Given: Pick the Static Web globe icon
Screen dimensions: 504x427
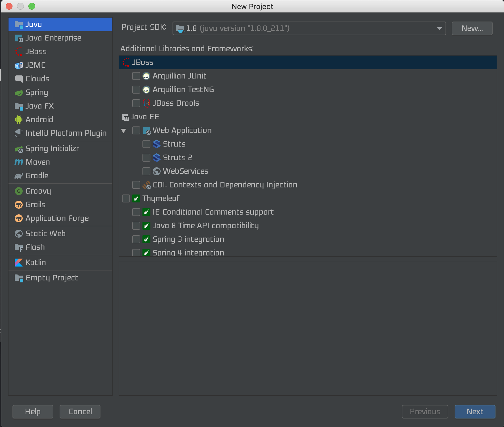Looking at the screenshot, I should click(x=19, y=234).
